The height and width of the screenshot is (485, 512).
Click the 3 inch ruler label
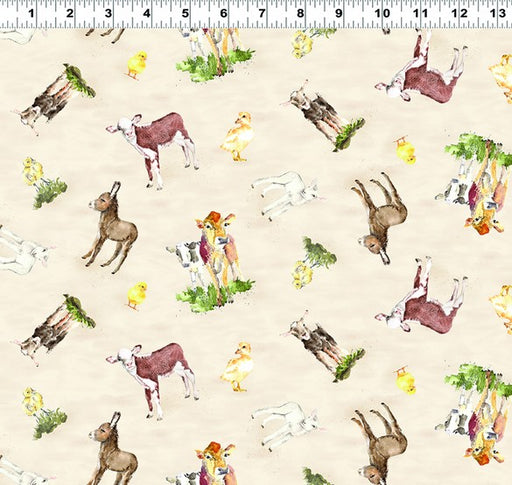[x=108, y=14]
